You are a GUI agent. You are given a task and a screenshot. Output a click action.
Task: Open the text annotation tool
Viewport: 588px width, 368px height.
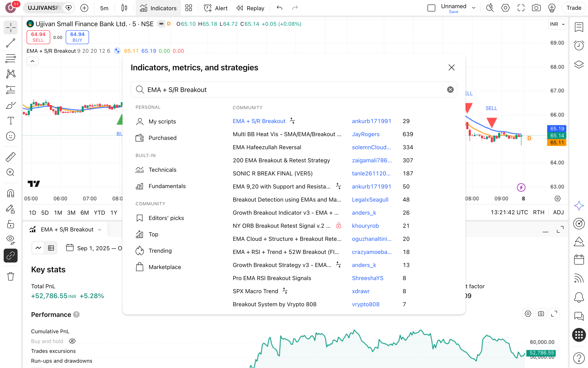tap(10, 121)
